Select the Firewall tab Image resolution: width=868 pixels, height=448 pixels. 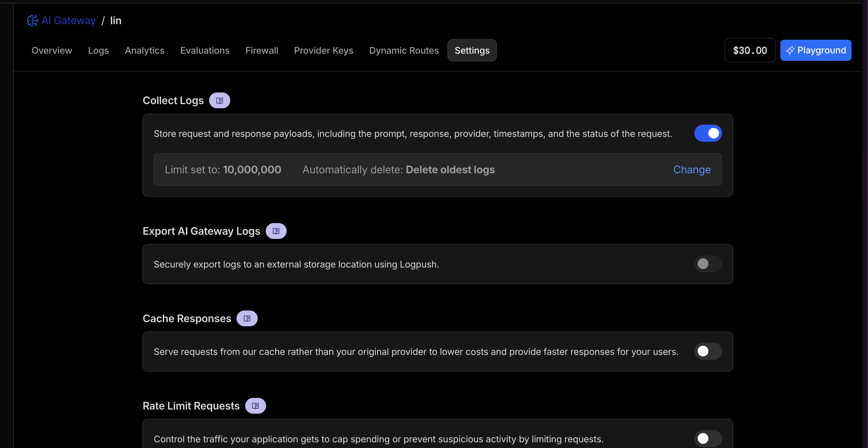coord(262,50)
